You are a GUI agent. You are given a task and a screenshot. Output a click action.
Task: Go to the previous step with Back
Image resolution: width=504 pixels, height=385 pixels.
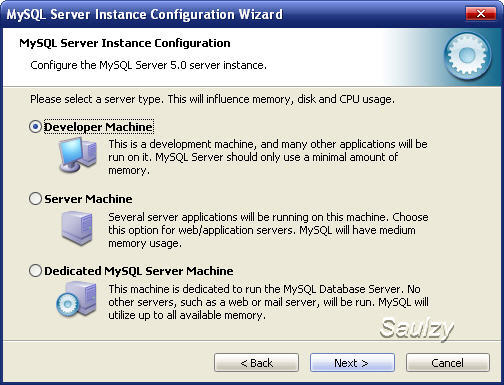pyautogui.click(x=256, y=363)
